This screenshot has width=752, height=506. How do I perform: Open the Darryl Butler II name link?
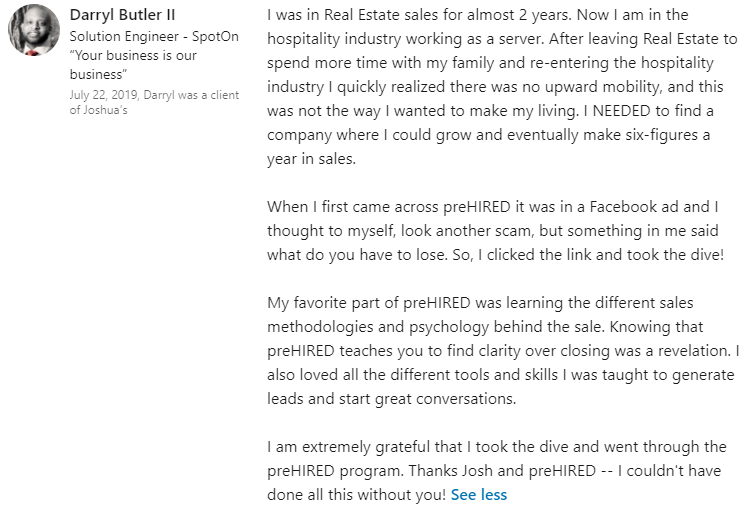122,15
